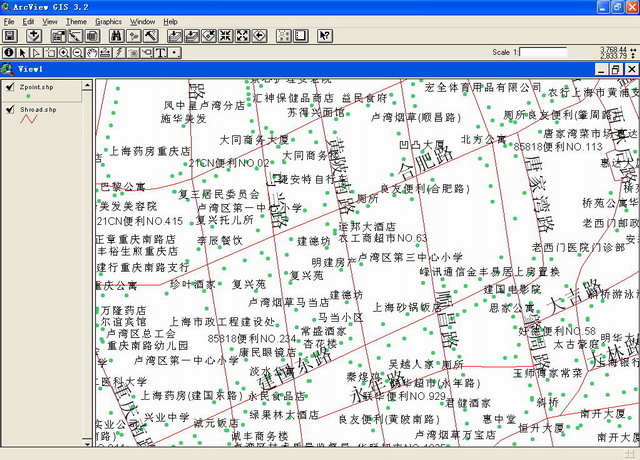Screen dimensions: 640x460
Task: Click Zoom to Full Extent icon
Action: pos(175,36)
